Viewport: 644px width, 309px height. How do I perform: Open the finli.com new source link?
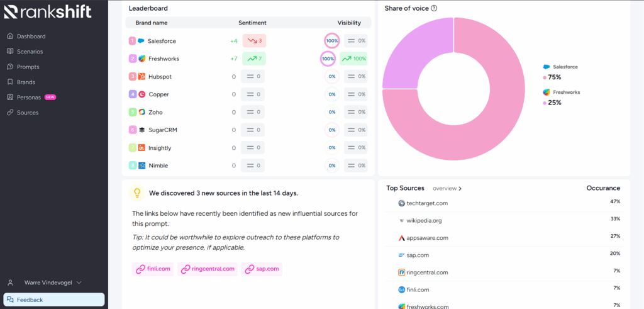click(x=153, y=269)
